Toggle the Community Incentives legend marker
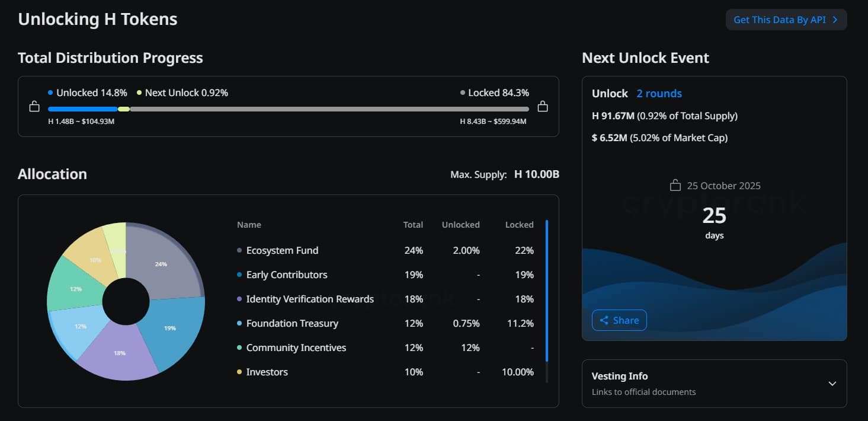868x421 pixels. click(238, 348)
